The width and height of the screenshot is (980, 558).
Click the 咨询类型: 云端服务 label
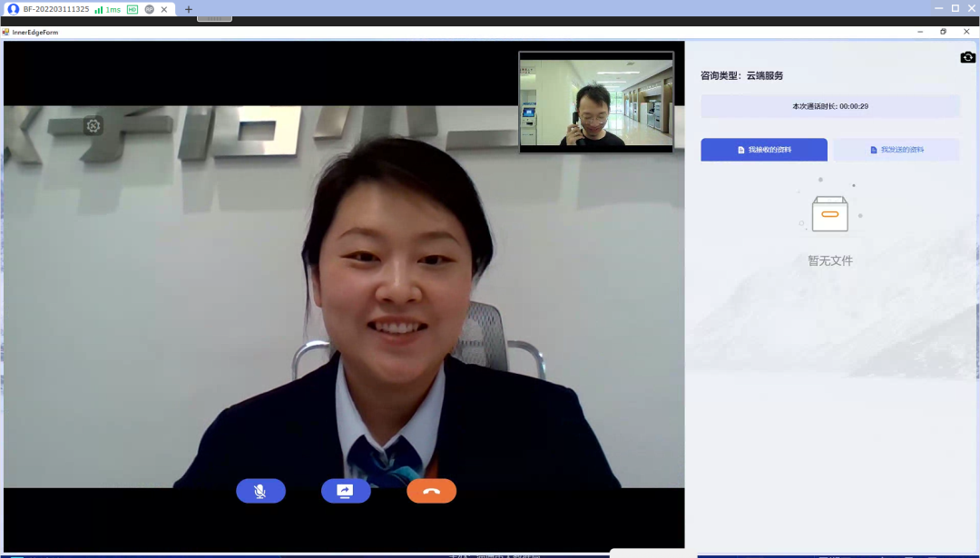click(x=742, y=75)
